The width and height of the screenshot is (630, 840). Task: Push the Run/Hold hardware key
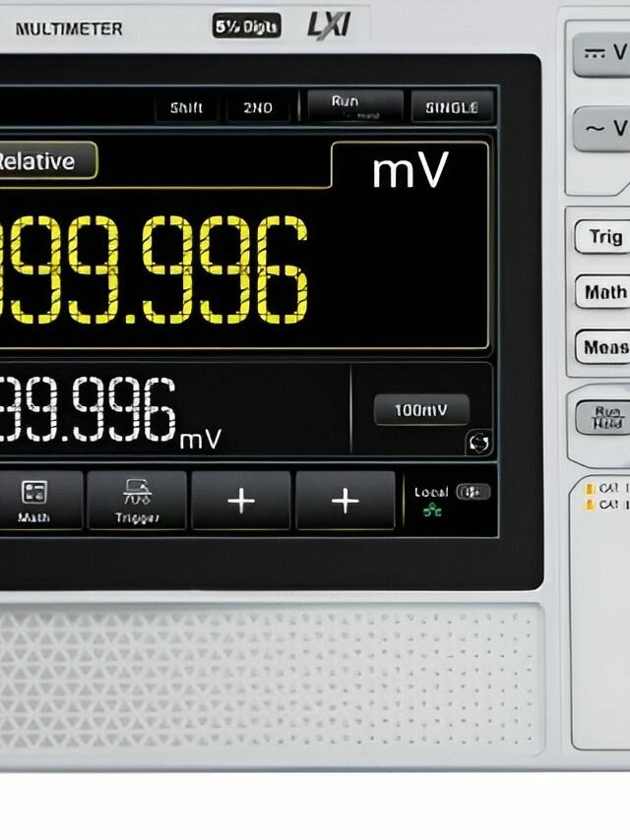click(603, 417)
